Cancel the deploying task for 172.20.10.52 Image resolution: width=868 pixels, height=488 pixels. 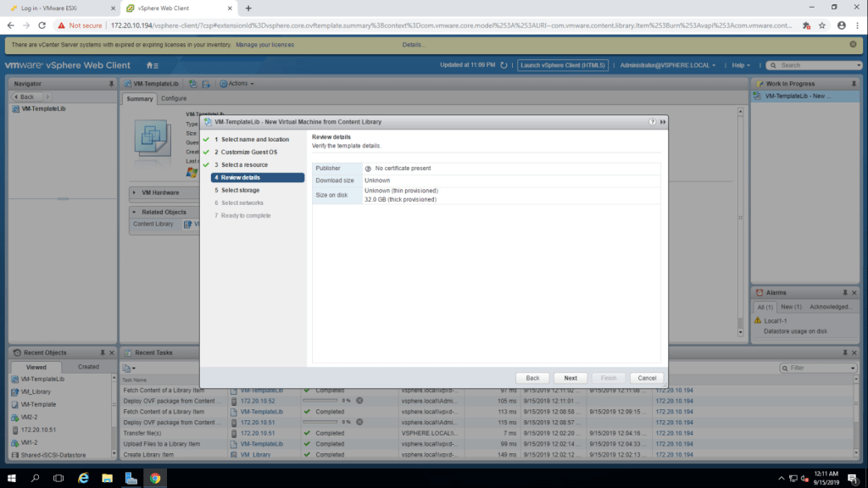tap(359, 400)
